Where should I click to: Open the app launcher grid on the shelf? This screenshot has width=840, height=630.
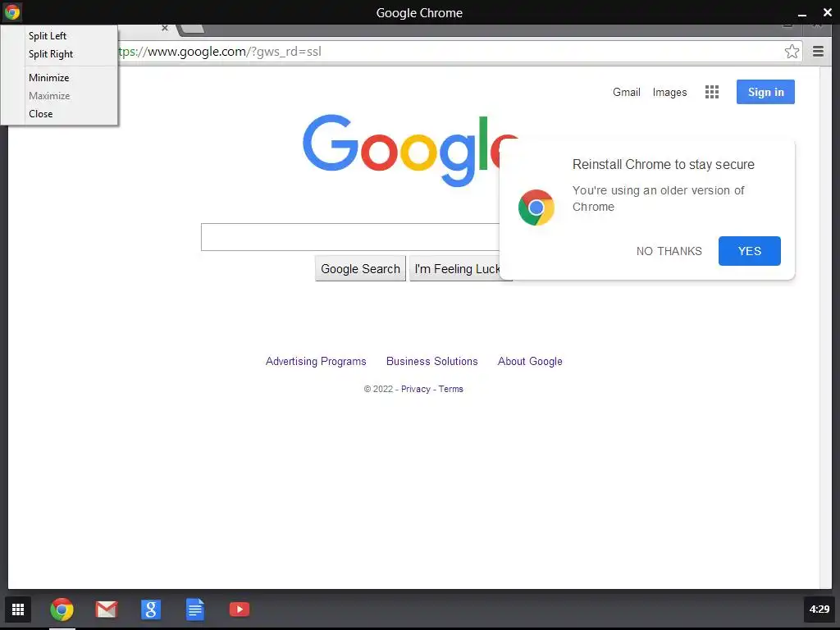pyautogui.click(x=18, y=609)
